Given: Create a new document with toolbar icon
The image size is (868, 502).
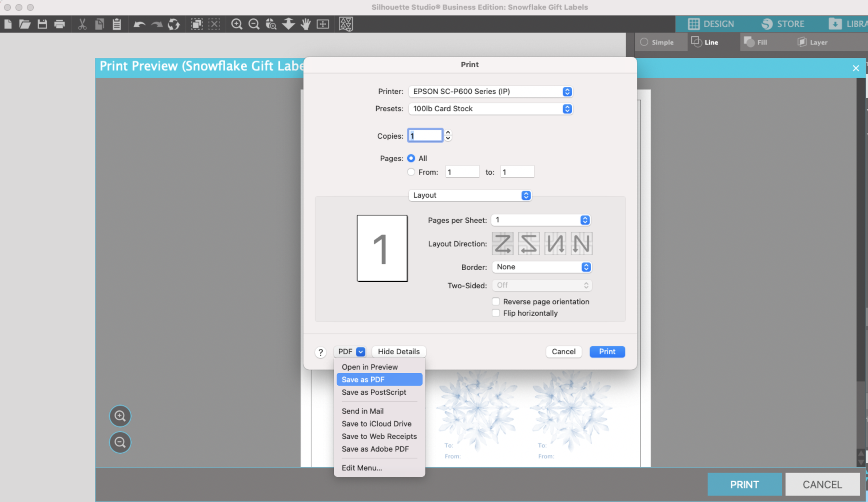Looking at the screenshot, I should click(x=8, y=24).
